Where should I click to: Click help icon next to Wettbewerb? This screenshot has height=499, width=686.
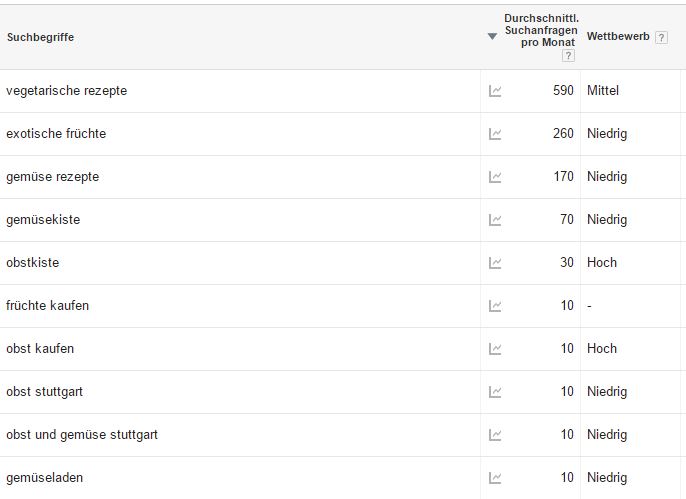[x=661, y=38]
